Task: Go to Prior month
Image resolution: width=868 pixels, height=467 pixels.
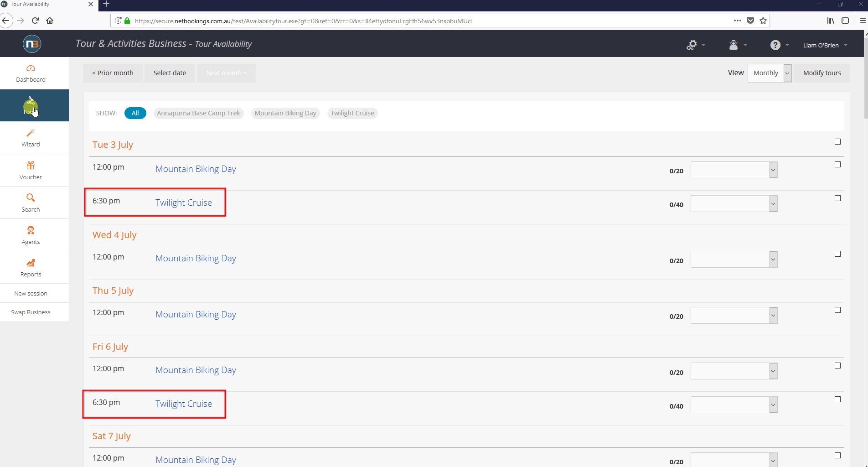Action: click(x=113, y=73)
